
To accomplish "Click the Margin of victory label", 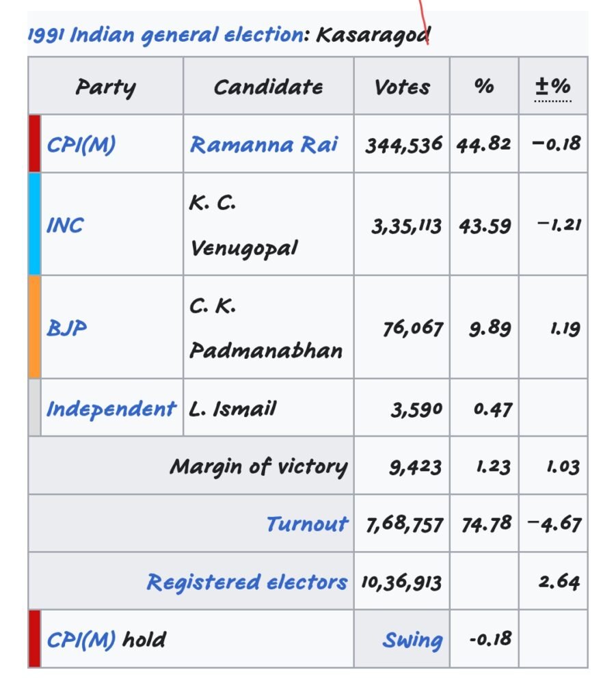I will point(258,466).
